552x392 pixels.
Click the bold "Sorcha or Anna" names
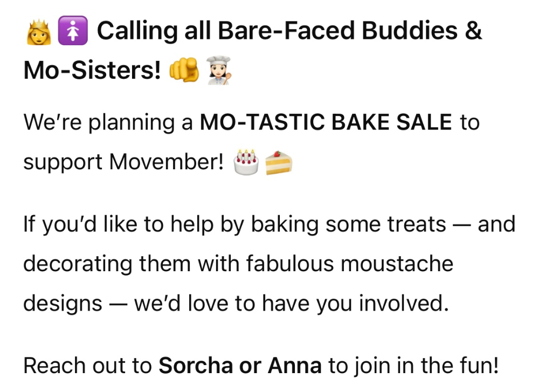(240, 366)
